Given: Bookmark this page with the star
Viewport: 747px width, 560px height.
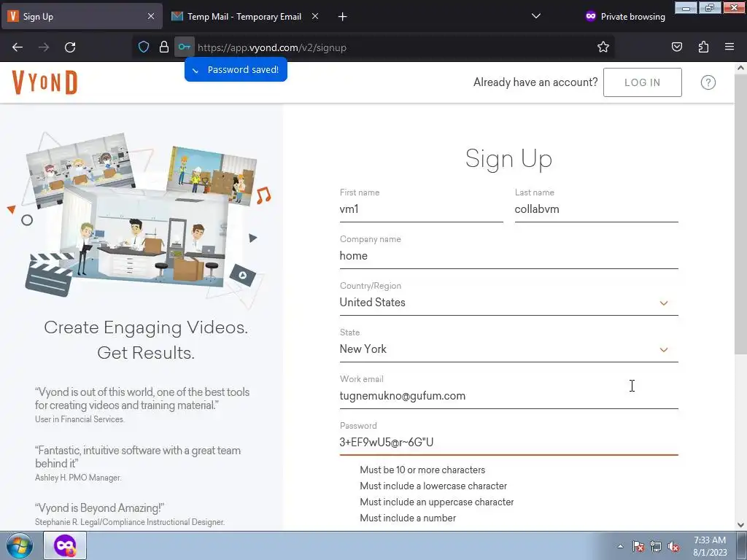Looking at the screenshot, I should (603, 47).
